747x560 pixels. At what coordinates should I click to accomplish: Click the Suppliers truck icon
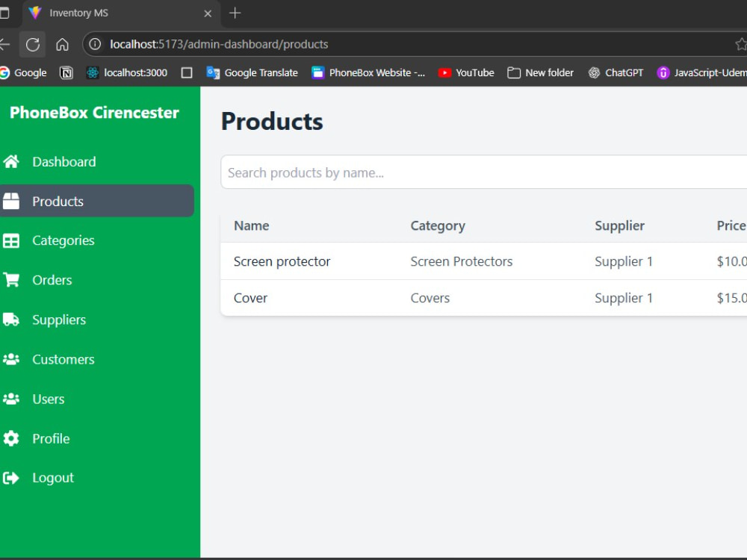pyautogui.click(x=11, y=320)
